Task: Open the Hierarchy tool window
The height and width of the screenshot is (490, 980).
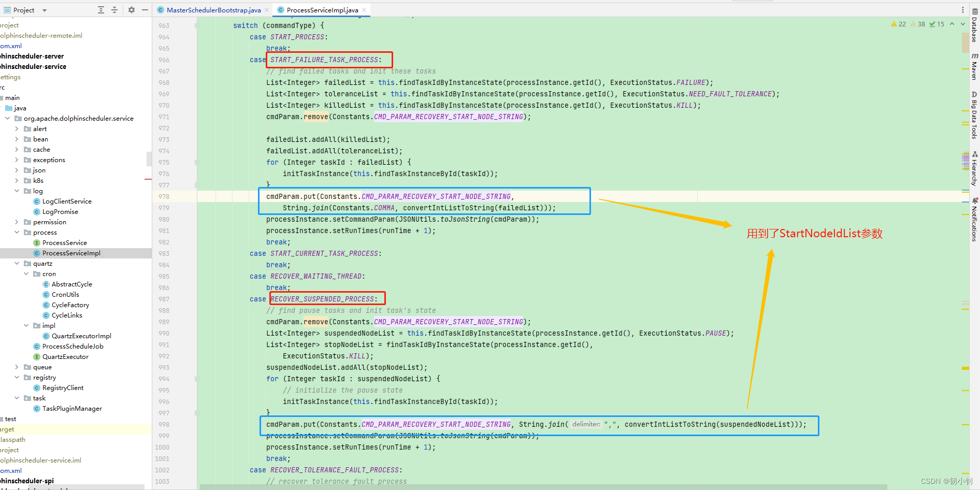Action: pyautogui.click(x=974, y=168)
